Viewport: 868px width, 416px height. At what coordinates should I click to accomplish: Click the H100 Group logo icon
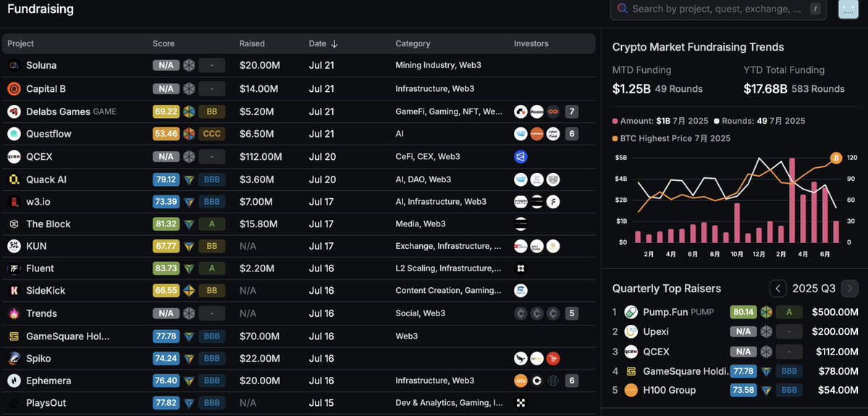point(631,390)
